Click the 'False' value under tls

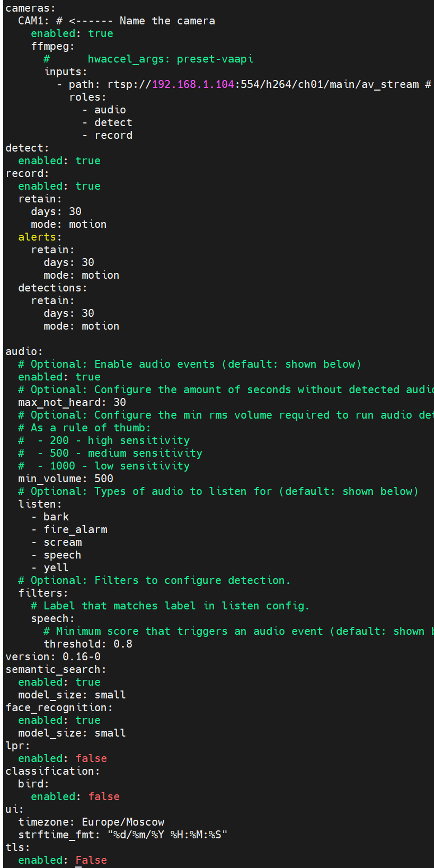point(91,860)
